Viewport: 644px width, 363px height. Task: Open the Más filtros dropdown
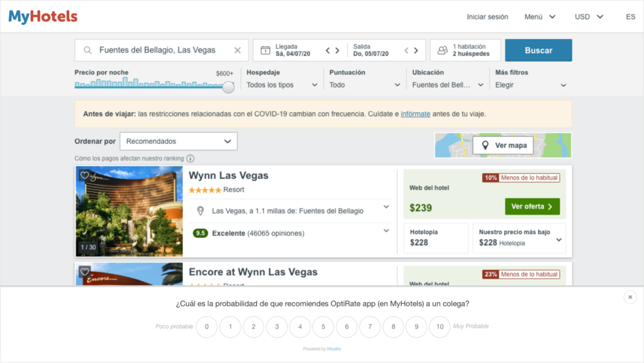point(531,85)
